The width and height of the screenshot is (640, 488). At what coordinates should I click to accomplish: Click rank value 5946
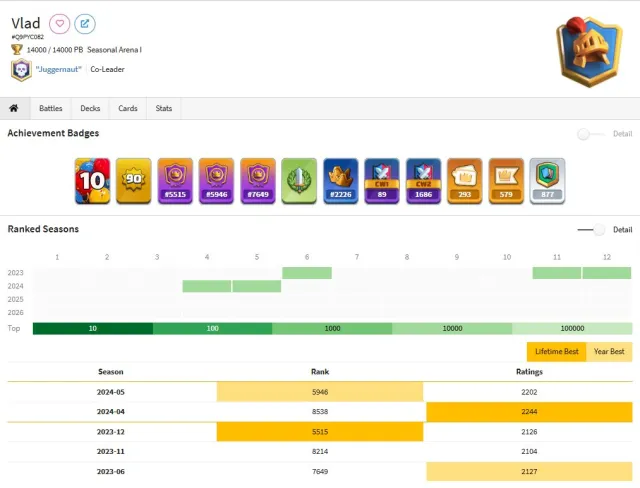click(320, 392)
